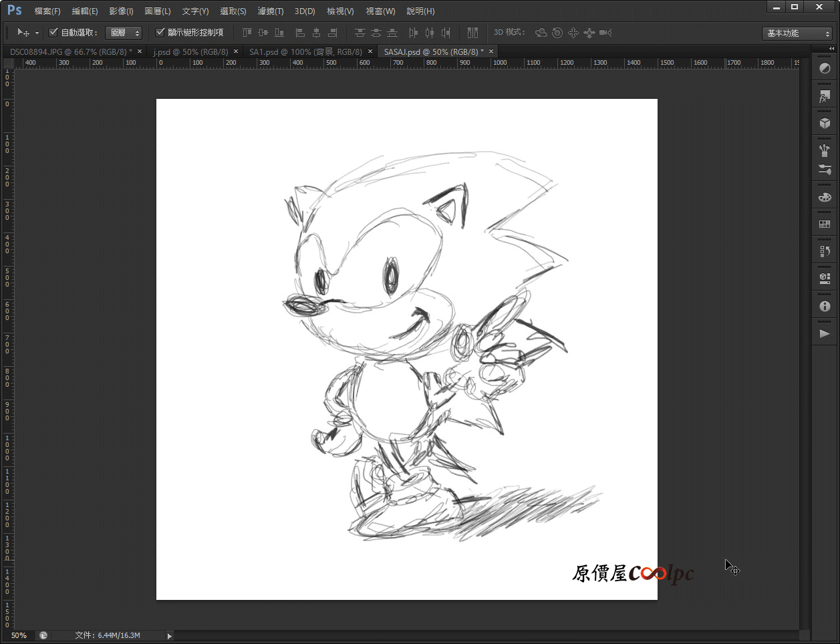
Task: Toggle the 顯示變形控制項 checkbox
Action: pyautogui.click(x=160, y=32)
